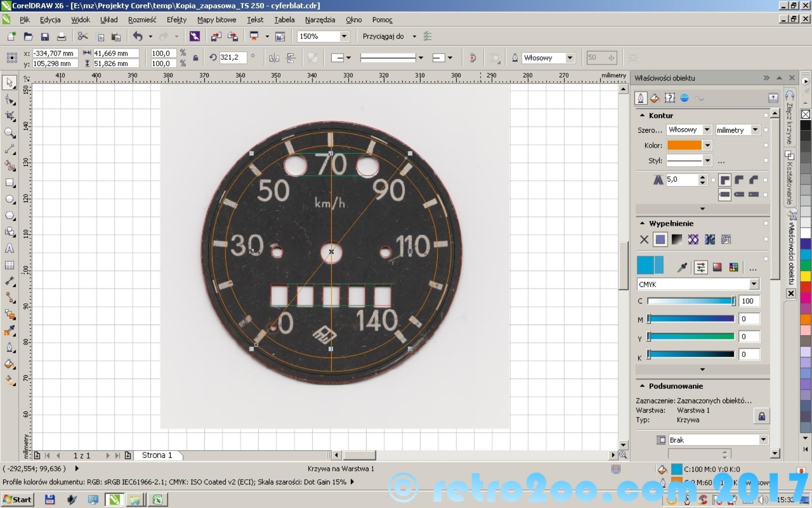Image resolution: width=812 pixels, height=508 pixels.
Task: Collapse the Kontur section
Action: click(x=642, y=115)
